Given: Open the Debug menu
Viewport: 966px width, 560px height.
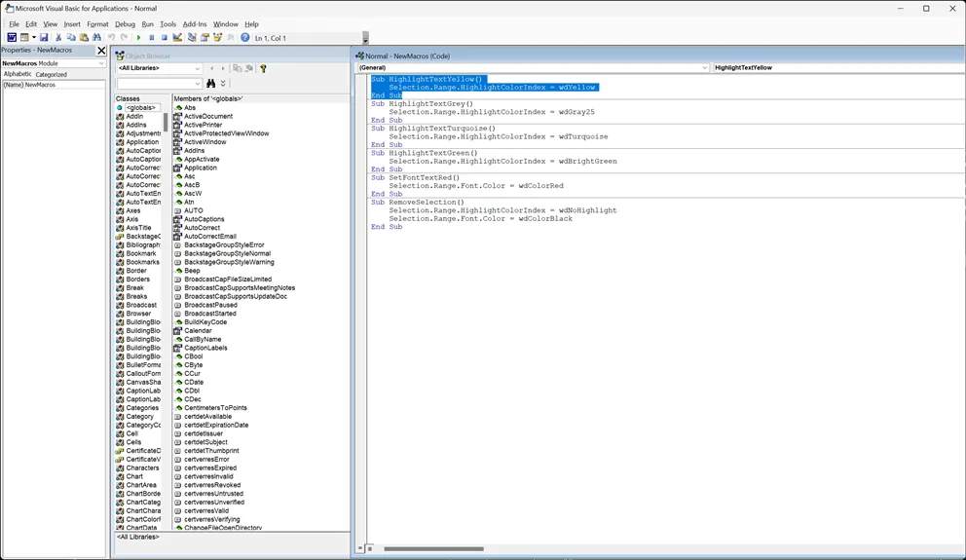Looking at the screenshot, I should click(125, 24).
